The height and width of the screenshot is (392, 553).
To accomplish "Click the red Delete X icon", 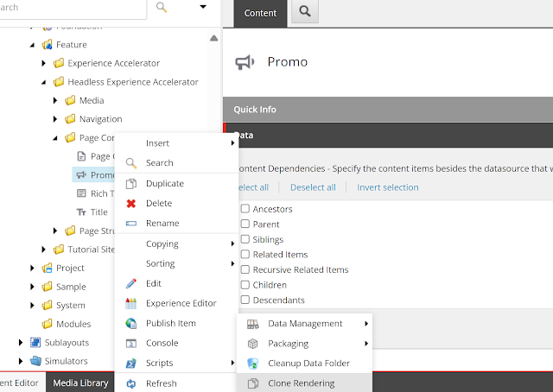I will pos(131,204).
